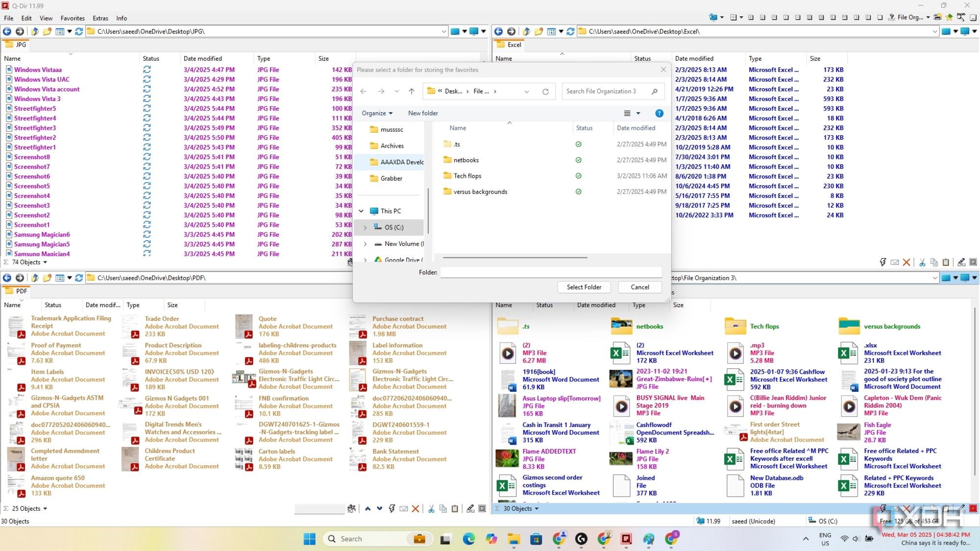Viewport: 980px width, 551px height.
Task: Click the search magnifier in dialog
Action: point(655,91)
